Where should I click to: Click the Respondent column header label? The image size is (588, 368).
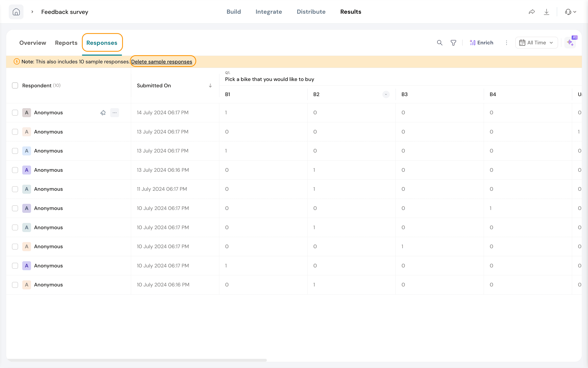(37, 86)
